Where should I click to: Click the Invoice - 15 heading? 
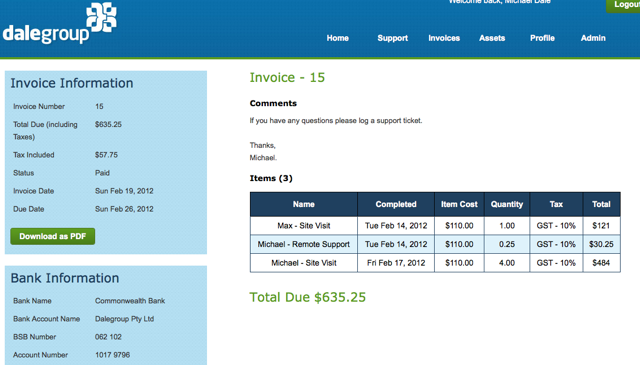(287, 77)
